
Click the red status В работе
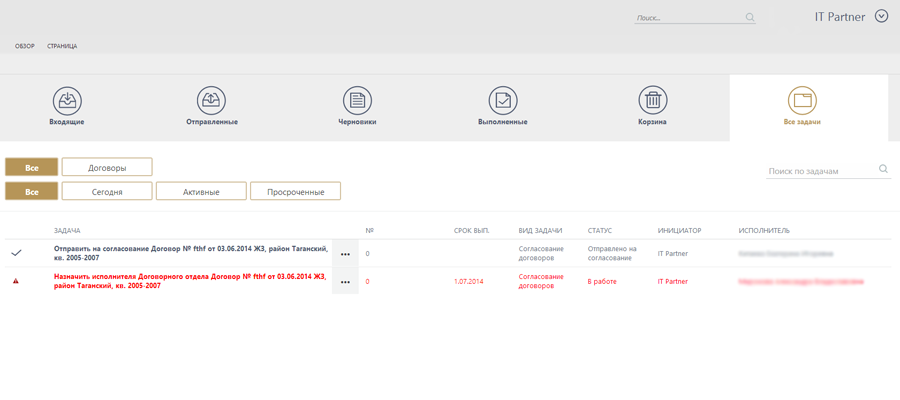(602, 282)
